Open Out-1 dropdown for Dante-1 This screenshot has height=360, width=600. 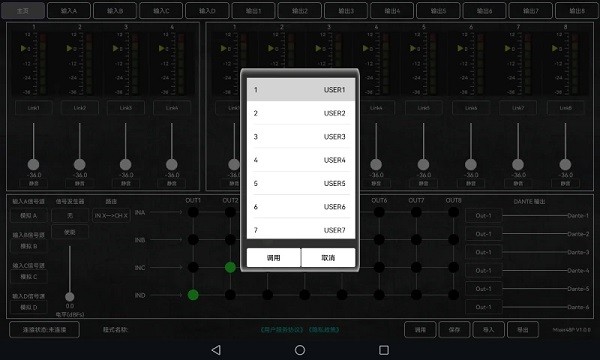[484, 216]
